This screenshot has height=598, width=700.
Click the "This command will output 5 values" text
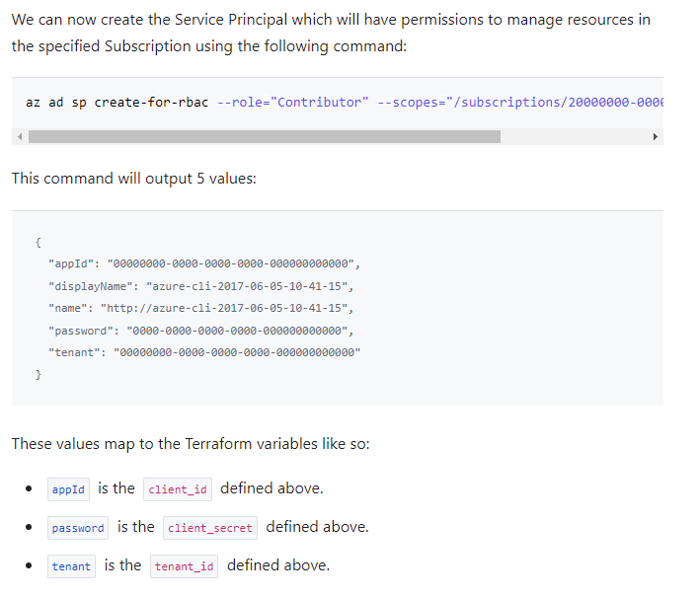click(134, 179)
